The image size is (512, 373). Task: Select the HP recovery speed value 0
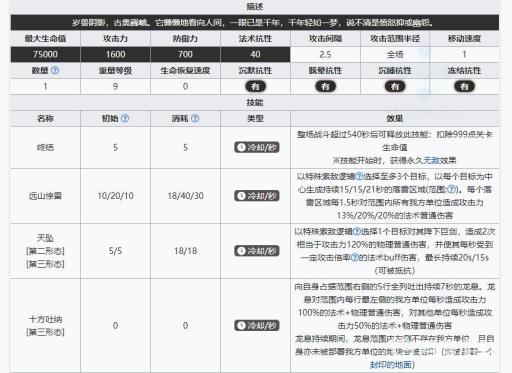[185, 86]
